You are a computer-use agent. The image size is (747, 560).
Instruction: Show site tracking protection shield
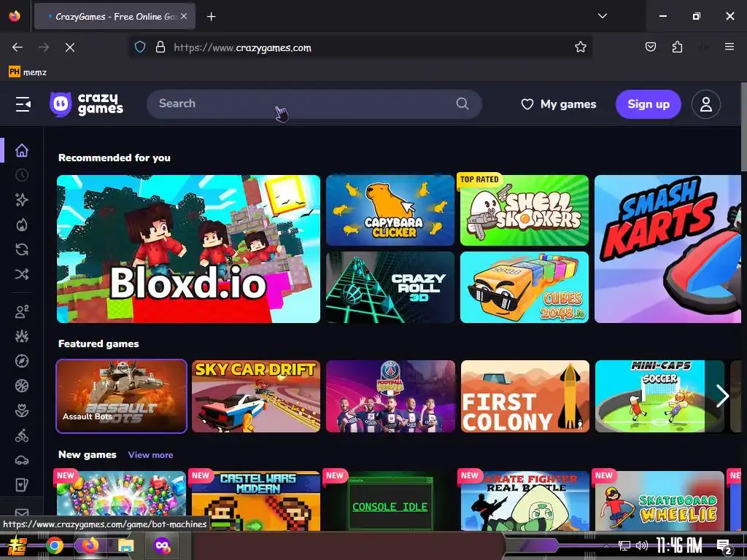pos(139,47)
